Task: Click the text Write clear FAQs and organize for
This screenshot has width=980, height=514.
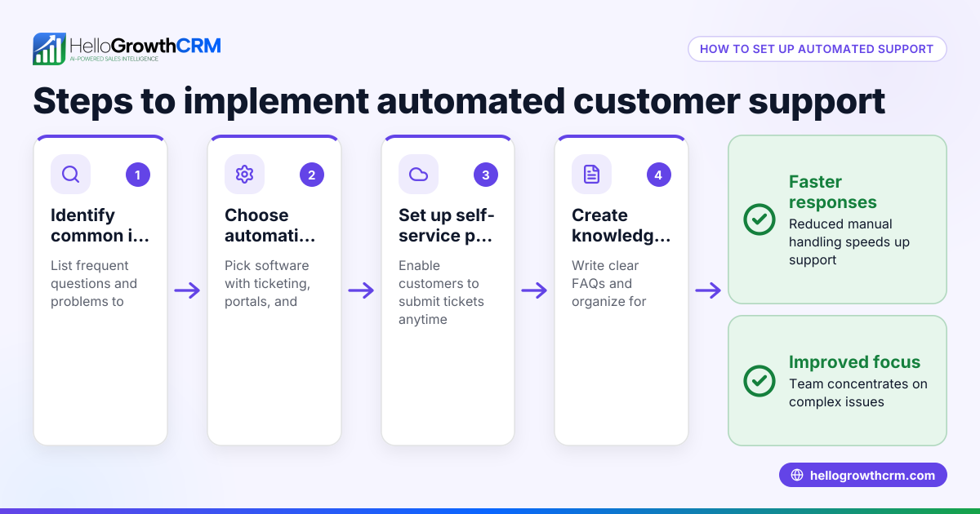Action: (x=609, y=284)
